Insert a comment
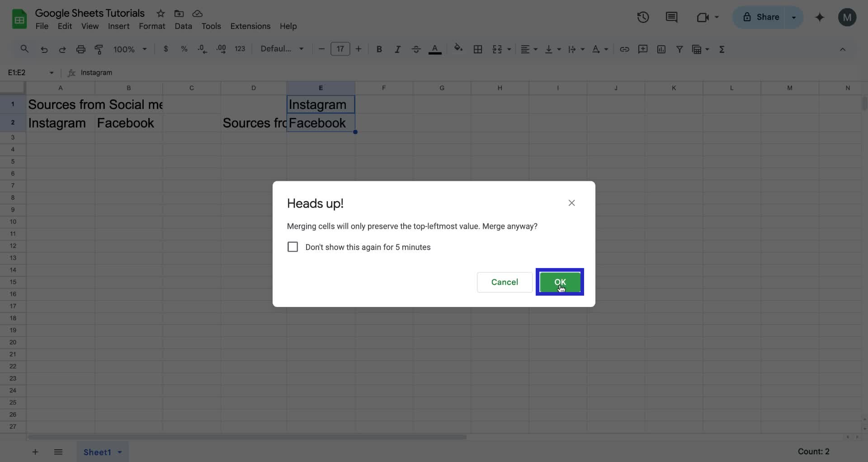This screenshot has width=868, height=462. click(643, 49)
